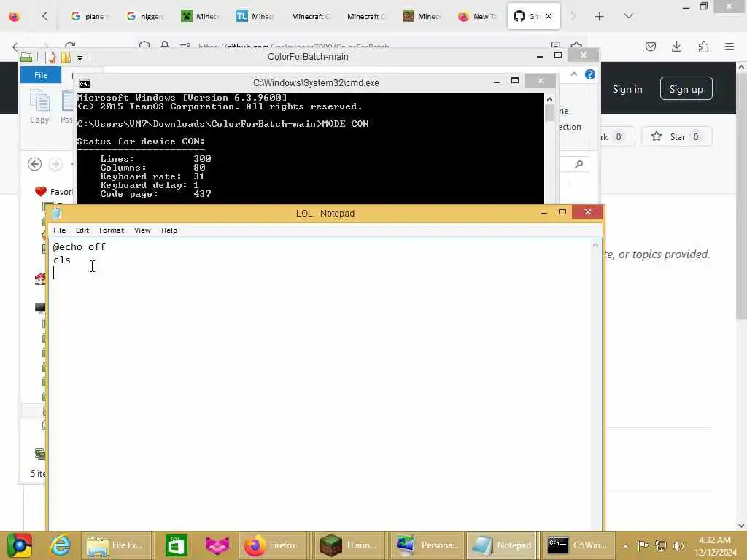747x560 pixels.
Task: Click the 'cls' line in Notepad
Action: click(61, 260)
